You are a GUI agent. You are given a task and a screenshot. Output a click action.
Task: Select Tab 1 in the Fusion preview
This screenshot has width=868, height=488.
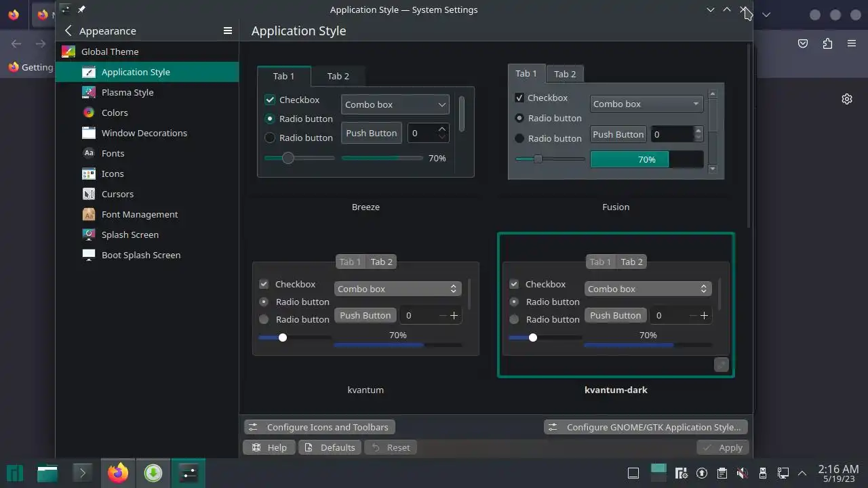tap(526, 73)
